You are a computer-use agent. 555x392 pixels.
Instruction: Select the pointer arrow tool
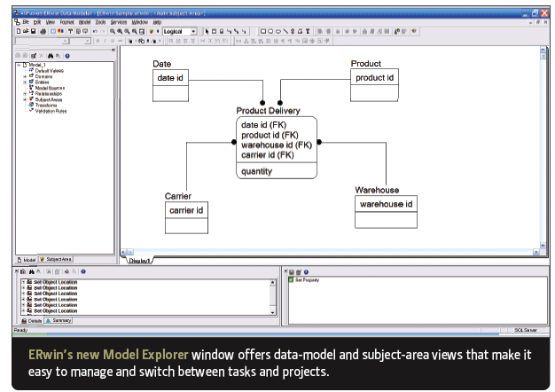207,31
